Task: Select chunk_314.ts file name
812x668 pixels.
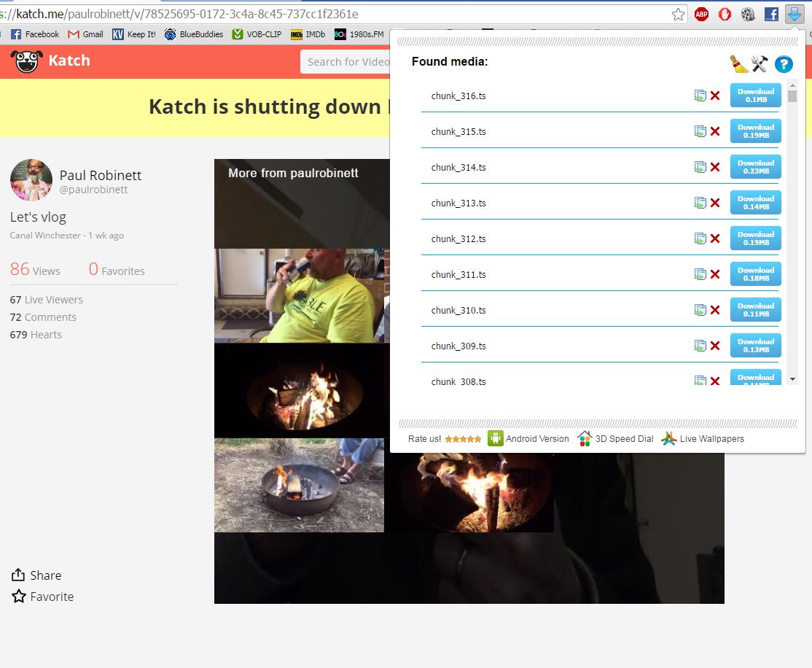Action: pos(458,168)
